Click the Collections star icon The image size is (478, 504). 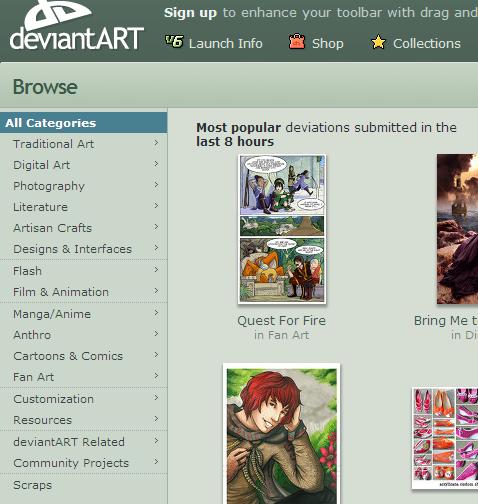378,42
